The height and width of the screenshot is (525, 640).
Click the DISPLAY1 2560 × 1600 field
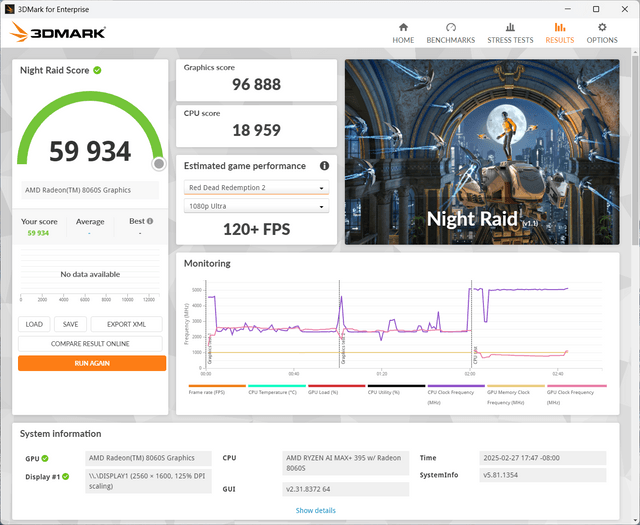coord(148,481)
